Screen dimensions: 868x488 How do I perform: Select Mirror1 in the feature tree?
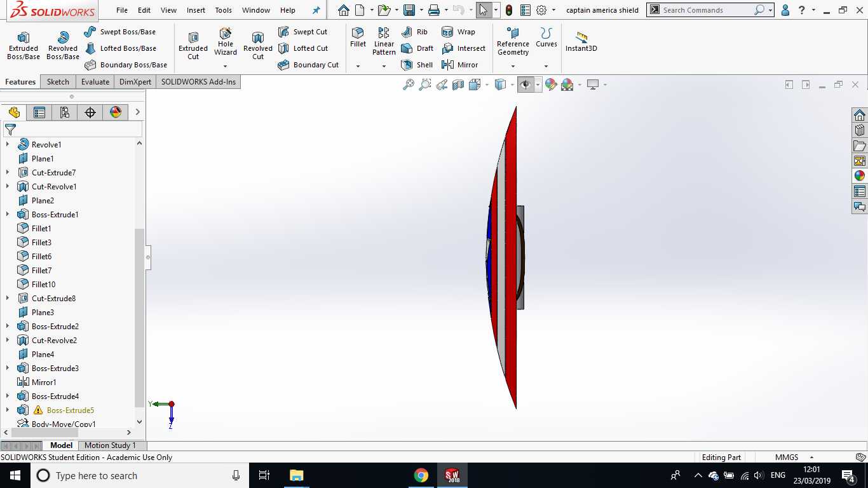pyautogui.click(x=44, y=382)
